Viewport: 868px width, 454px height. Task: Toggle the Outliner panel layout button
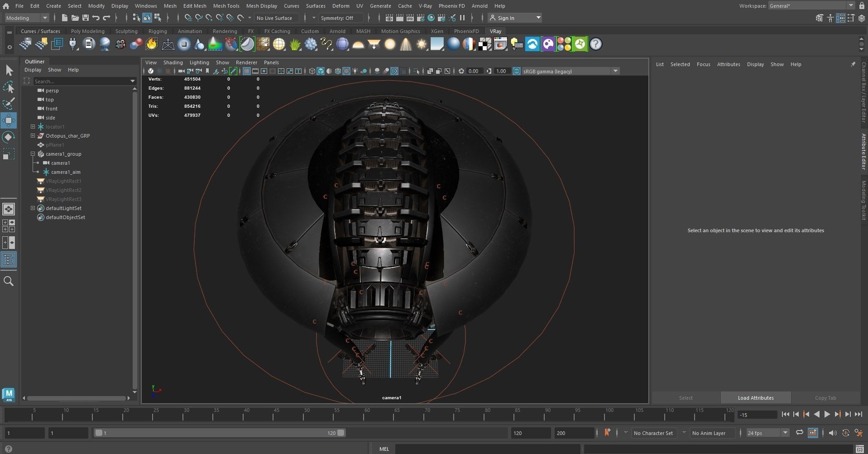(9, 259)
